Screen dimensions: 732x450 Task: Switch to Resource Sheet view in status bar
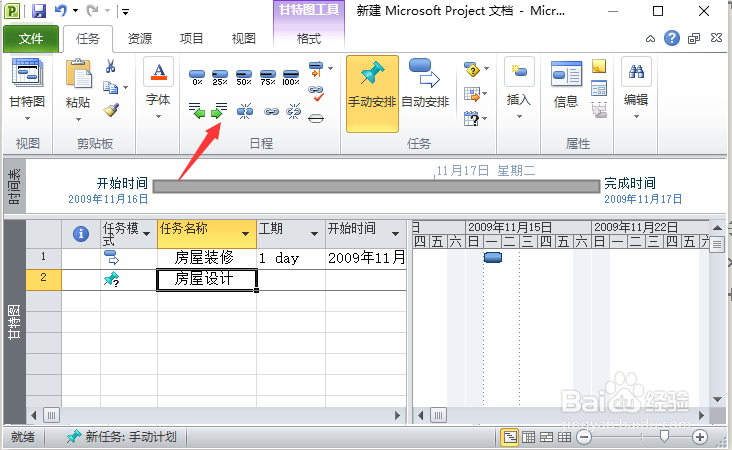[564, 437]
